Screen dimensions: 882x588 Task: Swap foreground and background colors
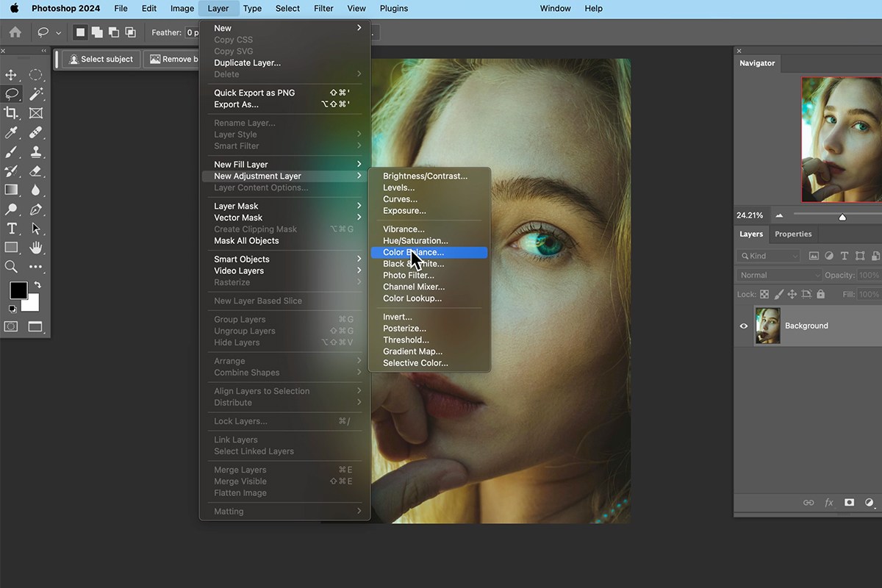(x=37, y=284)
